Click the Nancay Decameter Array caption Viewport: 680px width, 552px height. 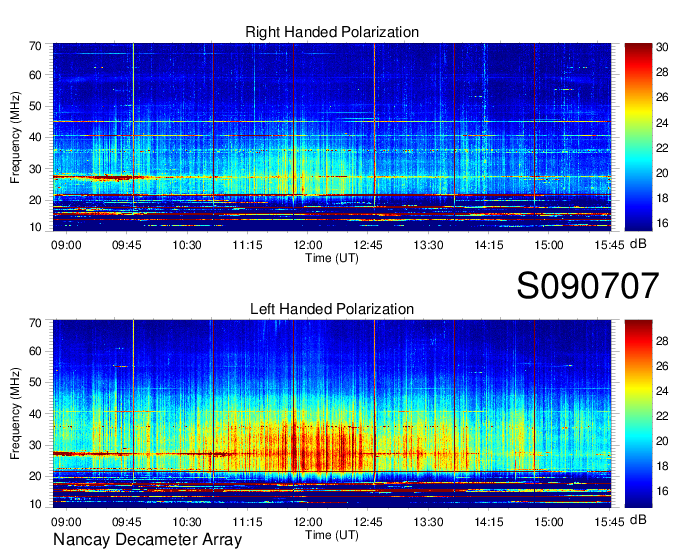[x=147, y=540]
